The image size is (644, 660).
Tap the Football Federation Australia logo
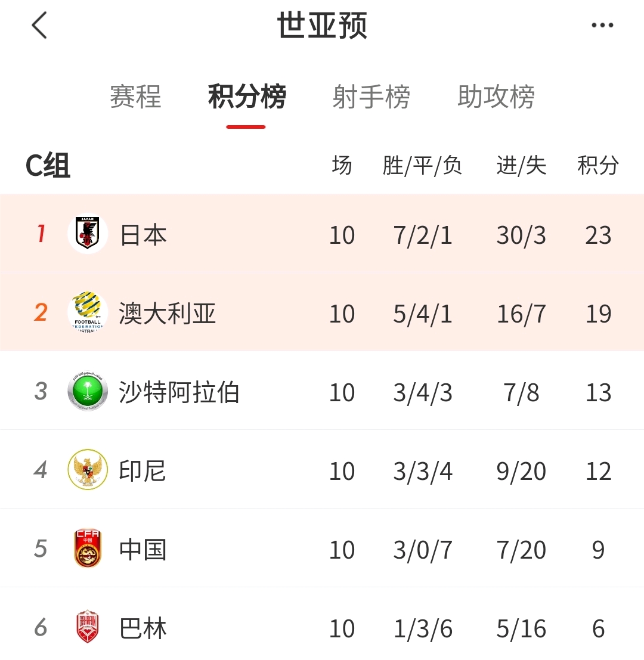click(88, 312)
